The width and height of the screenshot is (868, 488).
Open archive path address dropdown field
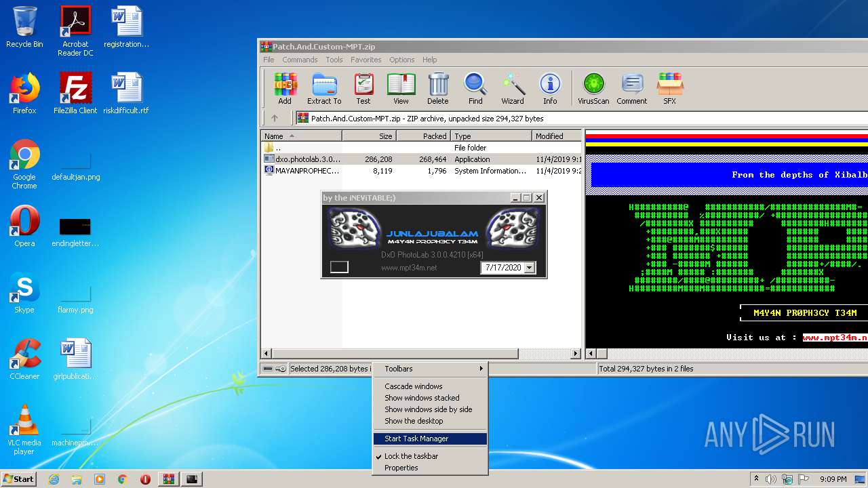pos(582,118)
